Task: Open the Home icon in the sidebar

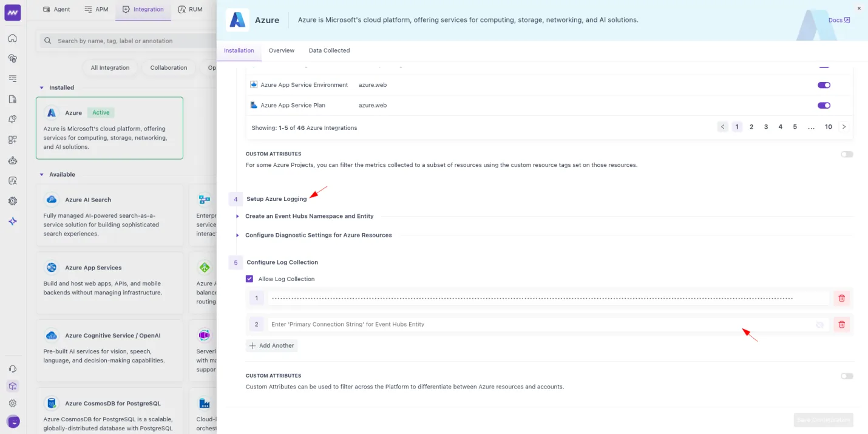Action: point(13,38)
